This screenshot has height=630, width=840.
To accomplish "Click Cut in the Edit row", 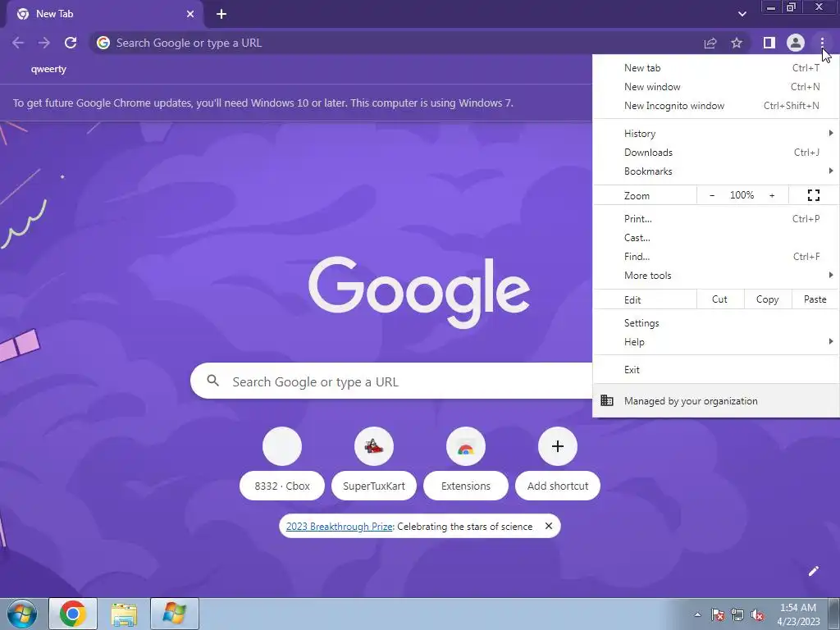I will pos(720,299).
